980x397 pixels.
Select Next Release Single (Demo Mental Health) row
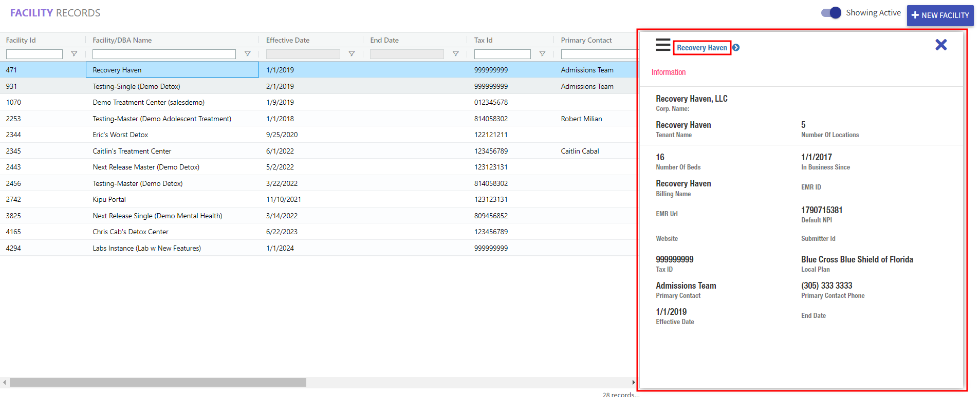pyautogui.click(x=319, y=216)
